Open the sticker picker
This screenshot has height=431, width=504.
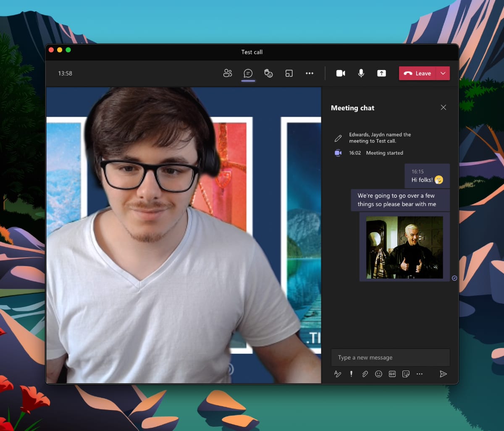(406, 374)
